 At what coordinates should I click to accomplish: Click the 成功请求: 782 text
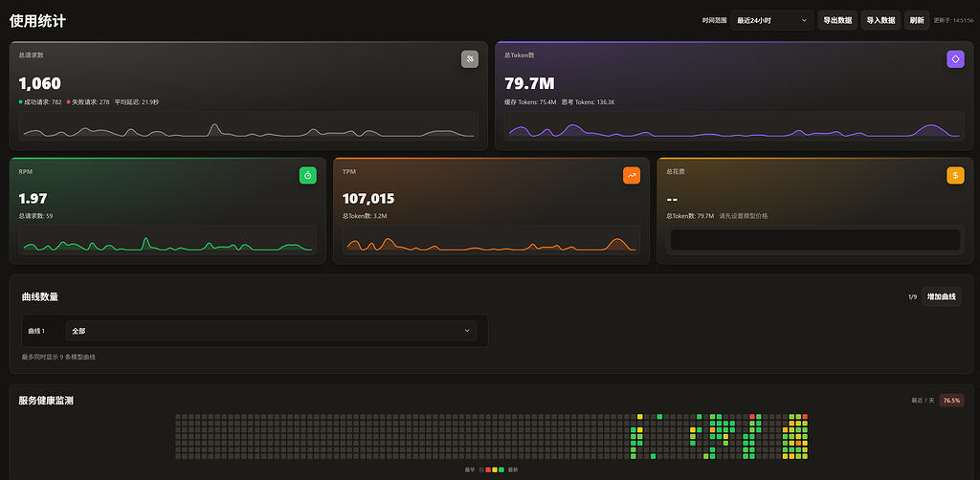coord(42,101)
